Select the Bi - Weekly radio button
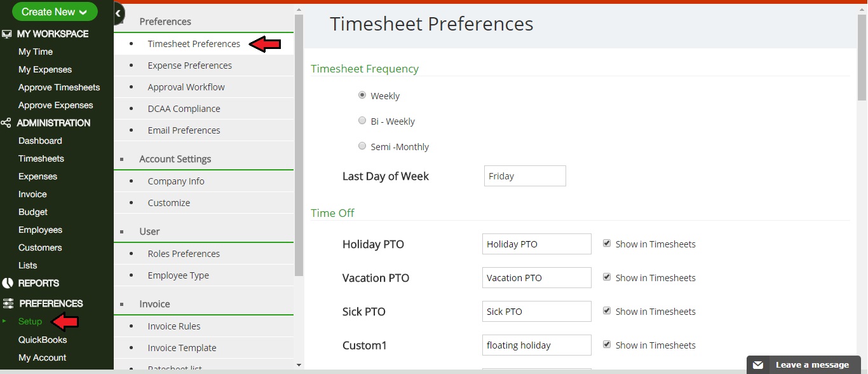This screenshot has height=374, width=868. 362,120
